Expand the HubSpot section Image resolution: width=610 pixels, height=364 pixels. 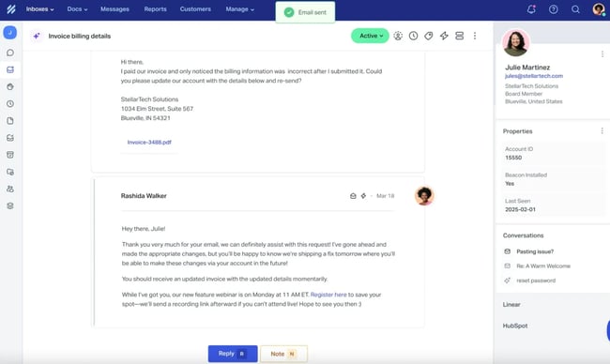(x=515, y=326)
